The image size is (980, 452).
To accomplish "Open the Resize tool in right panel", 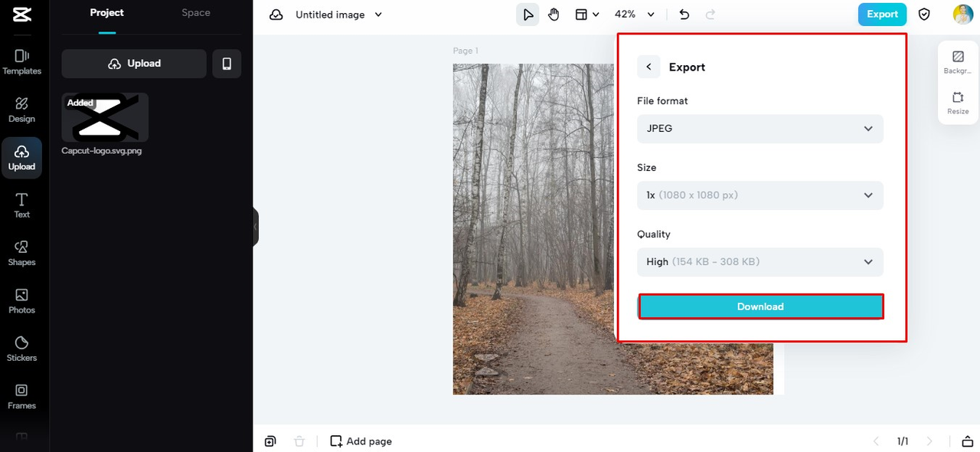I will pos(958,103).
